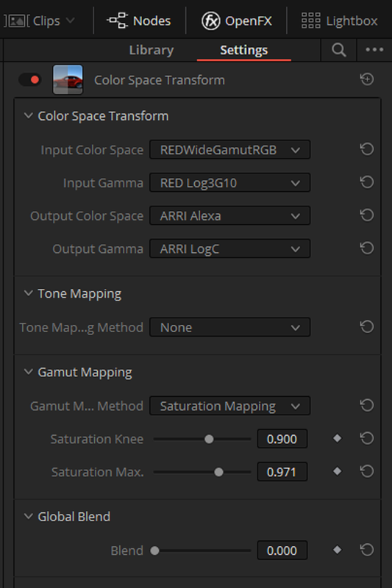Open the Input Color Space dropdown

(x=229, y=150)
